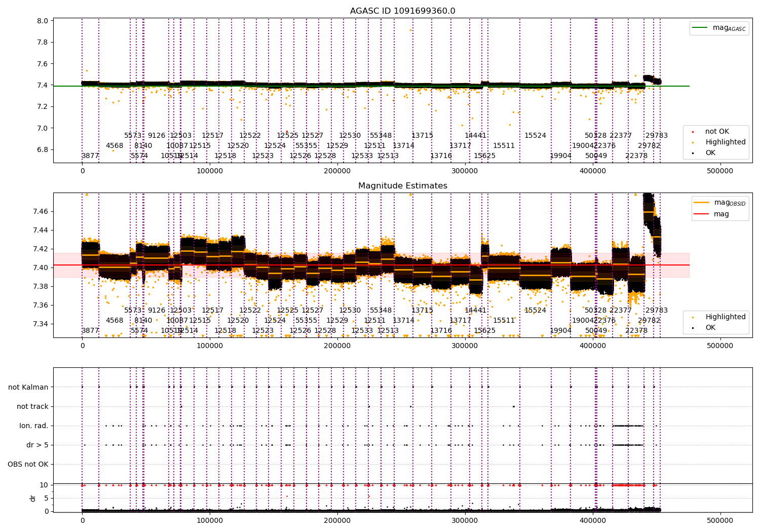The height and width of the screenshot is (532, 760).
Task: Click obsid label "29783" in the AGASC ID plot
Action: pos(657,136)
